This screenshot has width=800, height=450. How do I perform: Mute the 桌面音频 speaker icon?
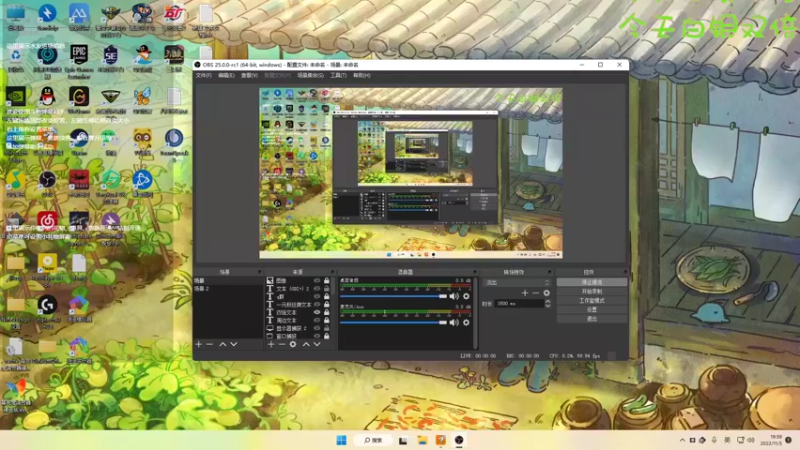(454, 296)
